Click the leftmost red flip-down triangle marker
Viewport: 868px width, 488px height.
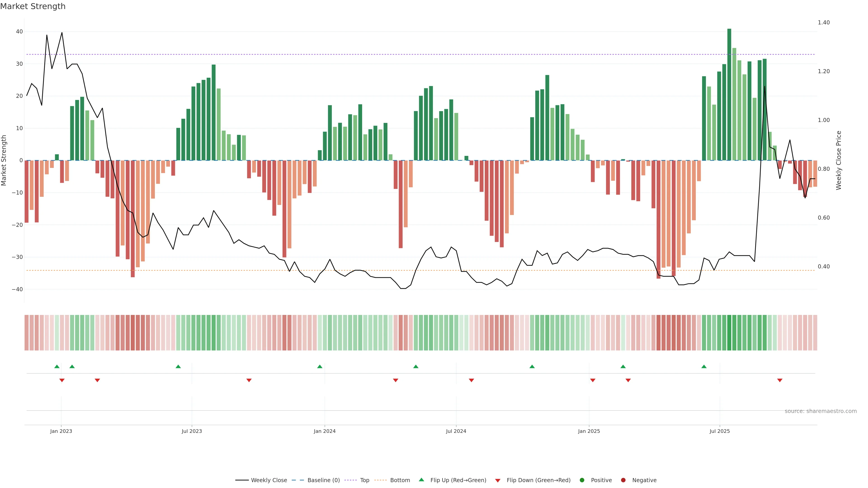tap(62, 380)
